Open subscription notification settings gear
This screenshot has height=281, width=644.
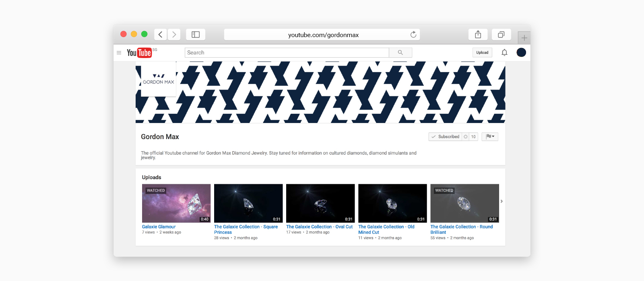pyautogui.click(x=466, y=137)
